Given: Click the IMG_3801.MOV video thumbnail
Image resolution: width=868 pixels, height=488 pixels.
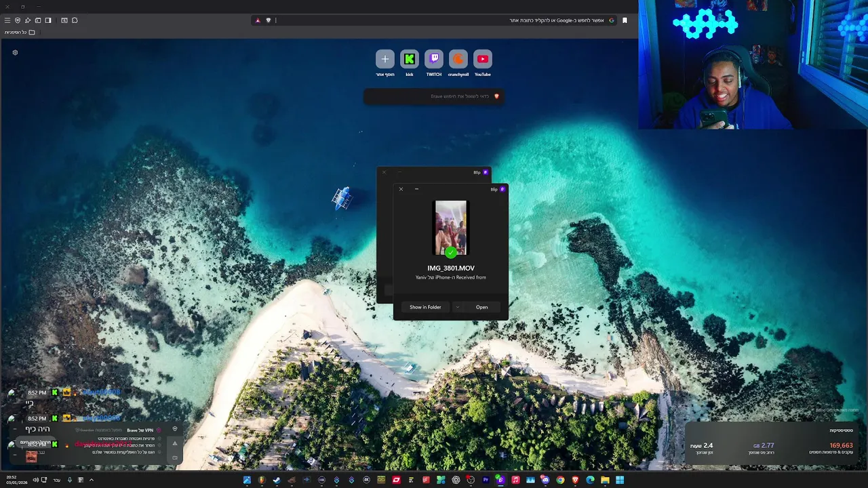Looking at the screenshot, I should 451,228.
